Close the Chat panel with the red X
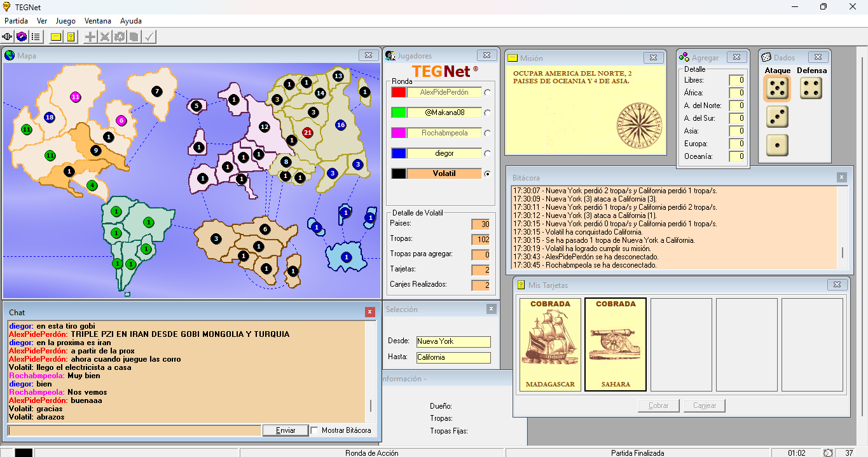Image resolution: width=868 pixels, height=457 pixels. (370, 312)
